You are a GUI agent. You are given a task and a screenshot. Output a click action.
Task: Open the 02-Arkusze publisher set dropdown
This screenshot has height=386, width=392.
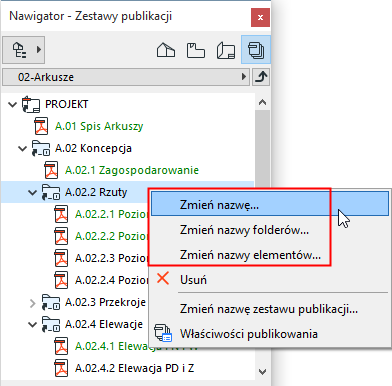click(x=126, y=77)
